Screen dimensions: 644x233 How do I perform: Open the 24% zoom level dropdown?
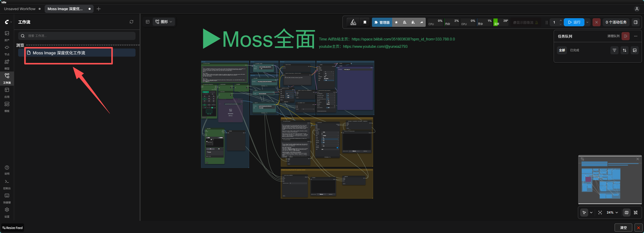(612, 213)
